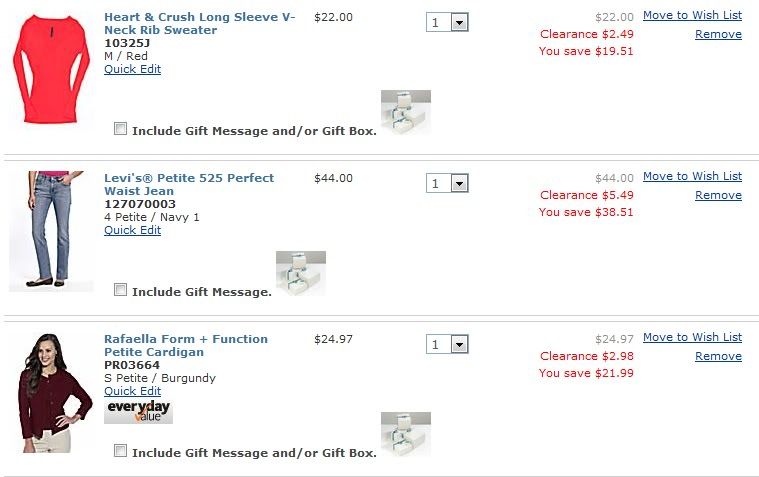Click the gift box icon for the cardigan
This screenshot has height=477, width=759.
click(405, 433)
